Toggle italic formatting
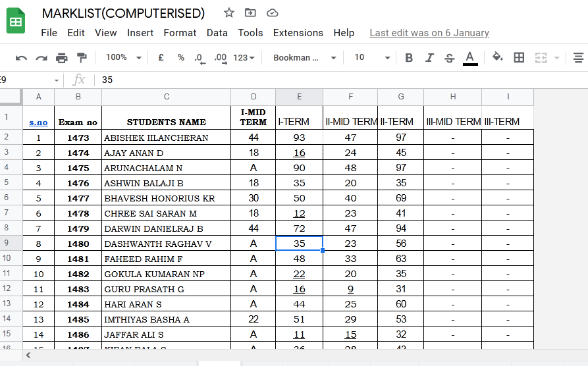Screen dimensions: 588x366 (429, 58)
